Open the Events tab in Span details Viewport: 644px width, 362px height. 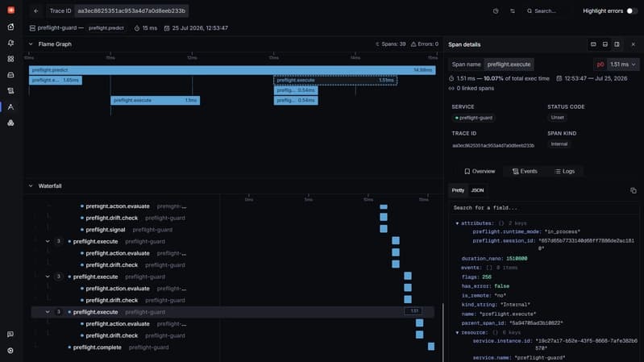click(x=525, y=172)
